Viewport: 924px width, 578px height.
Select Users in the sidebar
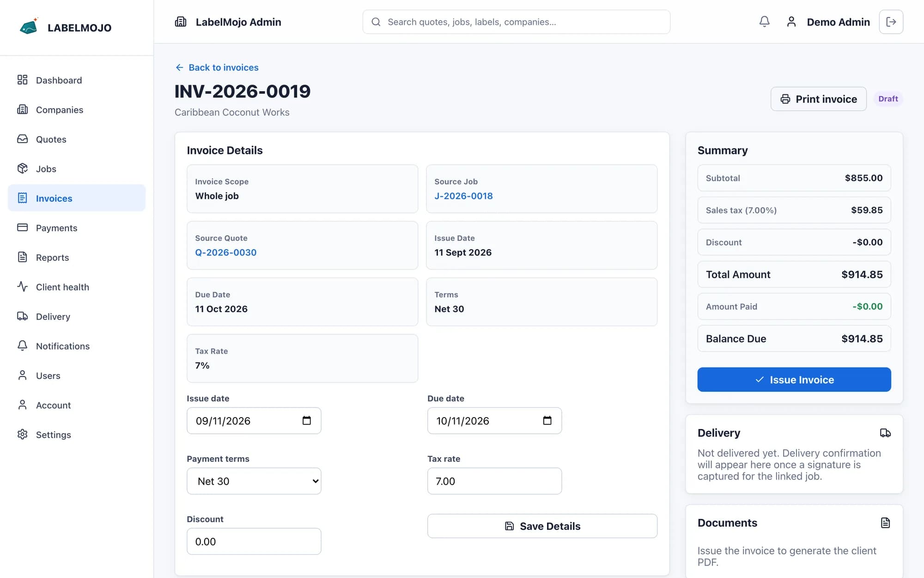point(77,375)
